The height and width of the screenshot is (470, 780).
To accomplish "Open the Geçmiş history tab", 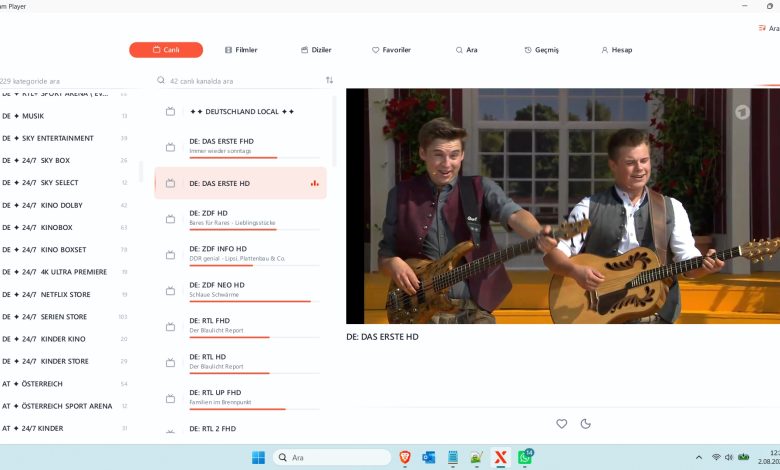I will point(542,50).
